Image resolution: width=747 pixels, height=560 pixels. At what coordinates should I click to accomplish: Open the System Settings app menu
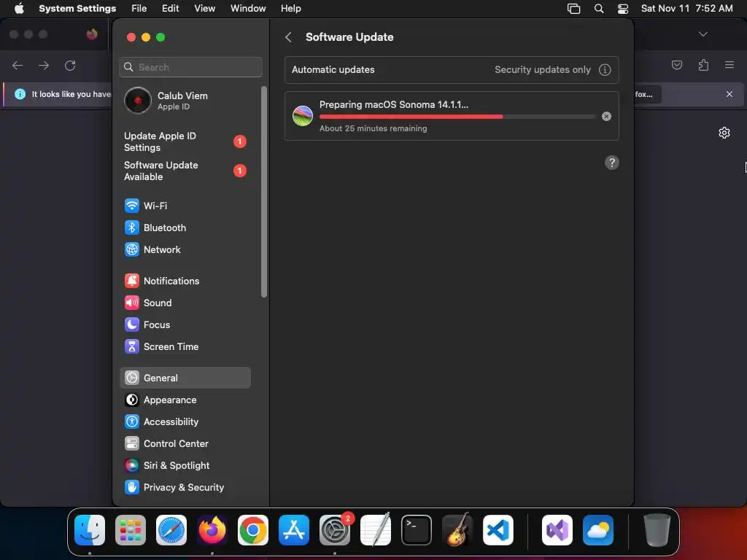coord(77,9)
